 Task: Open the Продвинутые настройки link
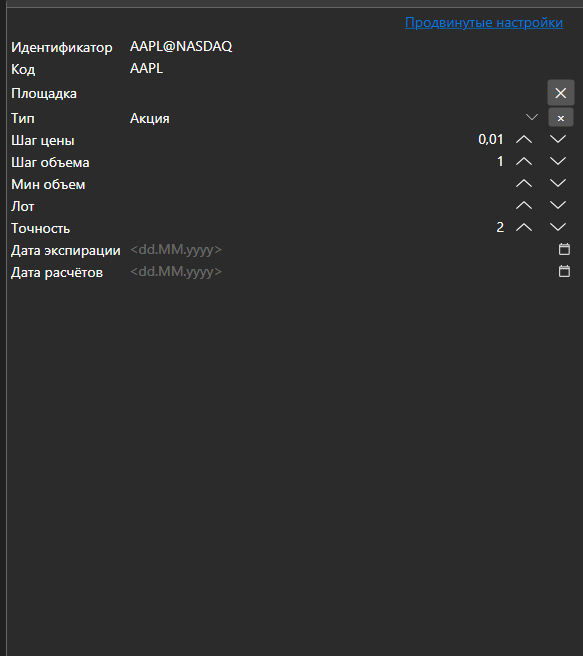[x=484, y=23]
